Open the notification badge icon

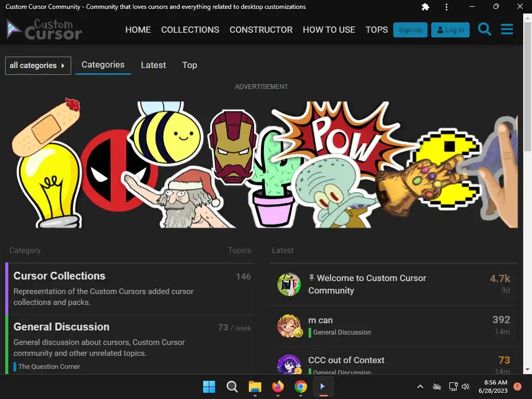click(x=517, y=387)
